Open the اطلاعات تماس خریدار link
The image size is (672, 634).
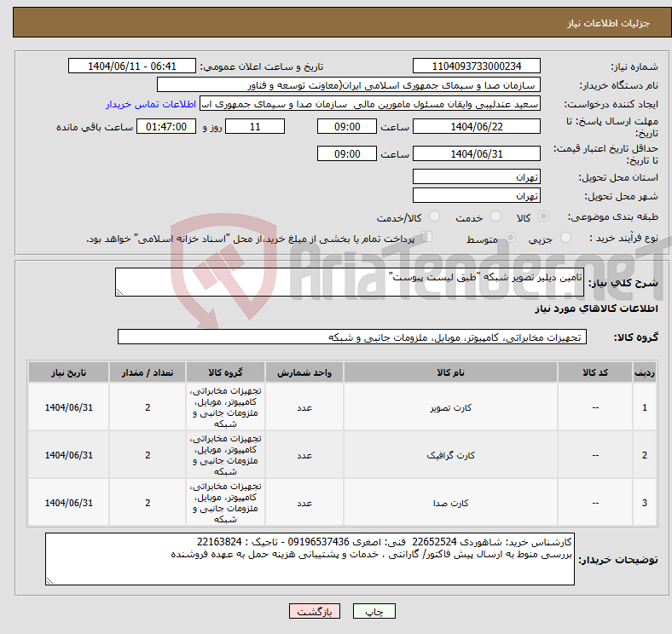151,104
